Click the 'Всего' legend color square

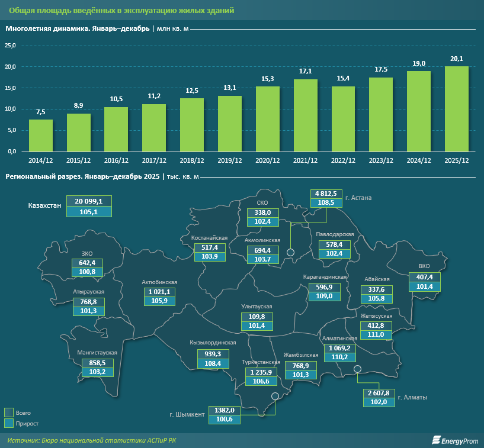coord(9,412)
